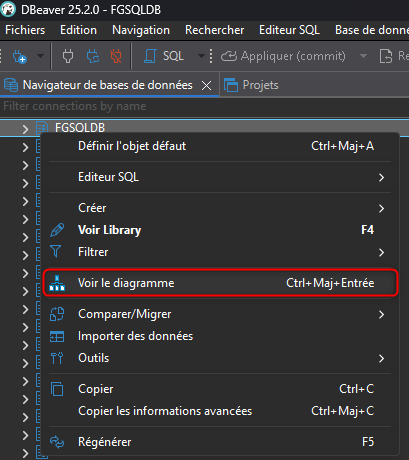Screen dimensions: 409x460
Task: Open the Filtrer submenu
Action: (x=220, y=252)
